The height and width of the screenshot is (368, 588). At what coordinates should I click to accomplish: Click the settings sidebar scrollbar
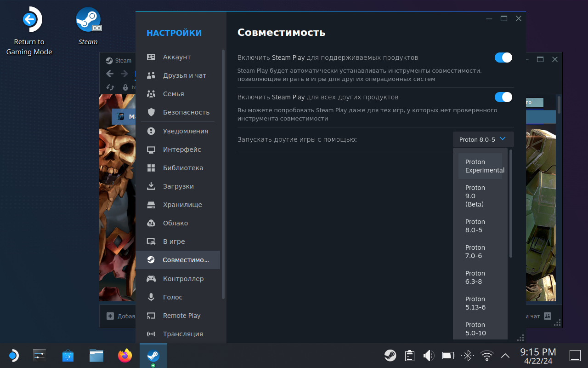[x=224, y=174]
